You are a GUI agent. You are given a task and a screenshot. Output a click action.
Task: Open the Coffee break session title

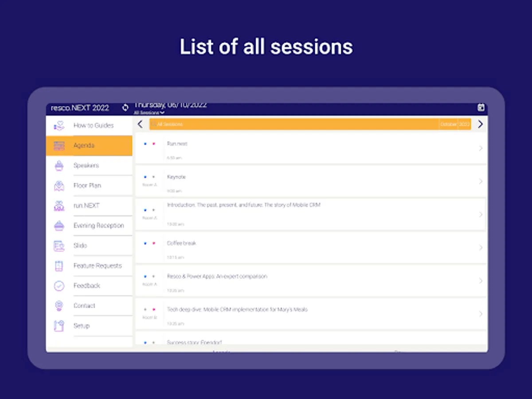pos(181,243)
